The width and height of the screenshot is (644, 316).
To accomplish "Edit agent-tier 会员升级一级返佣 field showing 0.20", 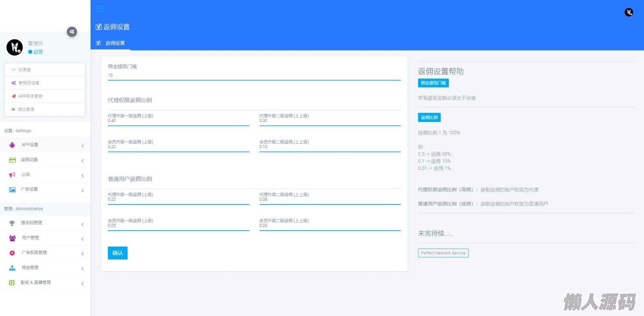I will [x=178, y=147].
